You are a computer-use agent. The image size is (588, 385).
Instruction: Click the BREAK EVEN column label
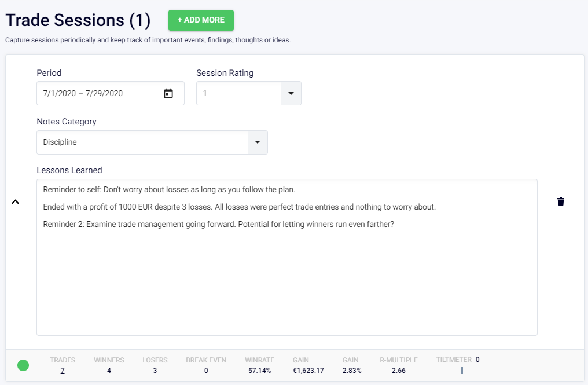[206, 360]
